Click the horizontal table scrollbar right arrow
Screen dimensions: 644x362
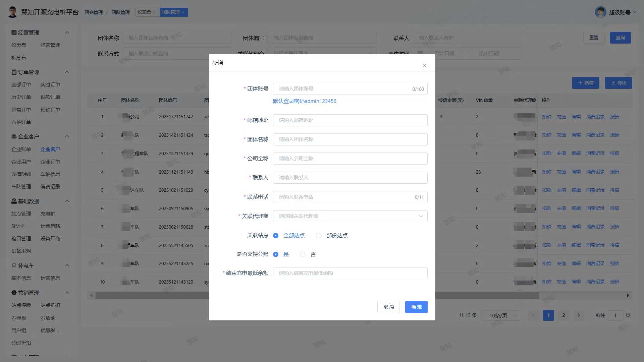(x=628, y=295)
